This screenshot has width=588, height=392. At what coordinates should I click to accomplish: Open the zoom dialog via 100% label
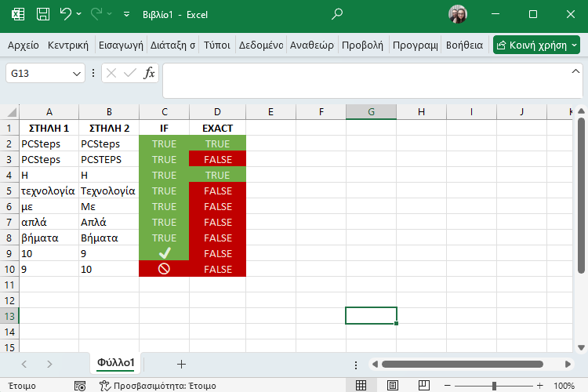[564, 386]
